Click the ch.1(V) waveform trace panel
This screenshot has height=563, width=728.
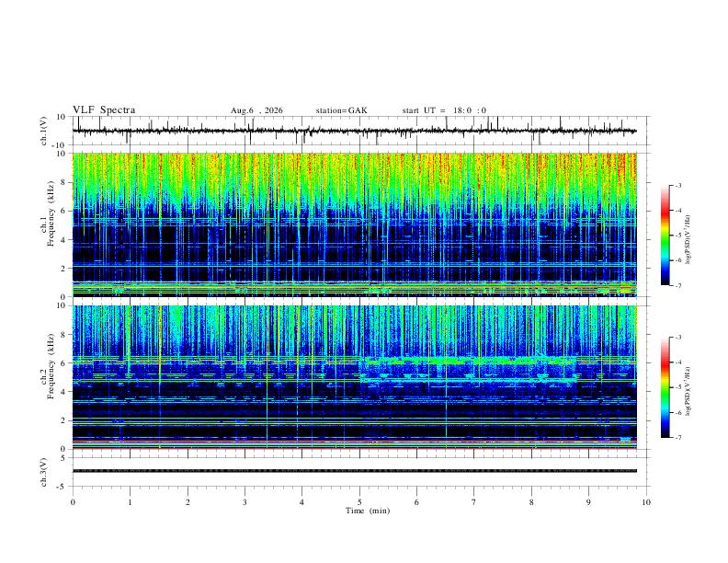click(355, 131)
